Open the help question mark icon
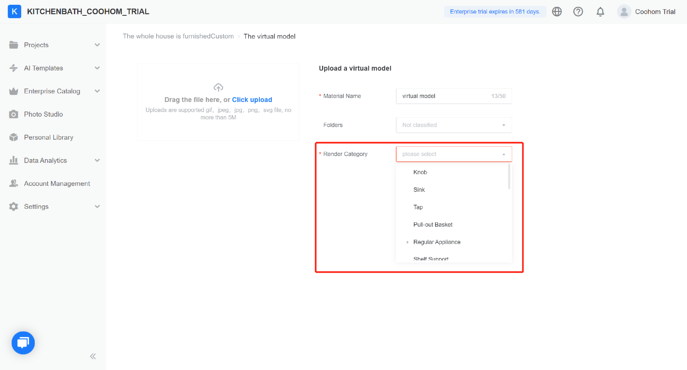 click(x=578, y=12)
